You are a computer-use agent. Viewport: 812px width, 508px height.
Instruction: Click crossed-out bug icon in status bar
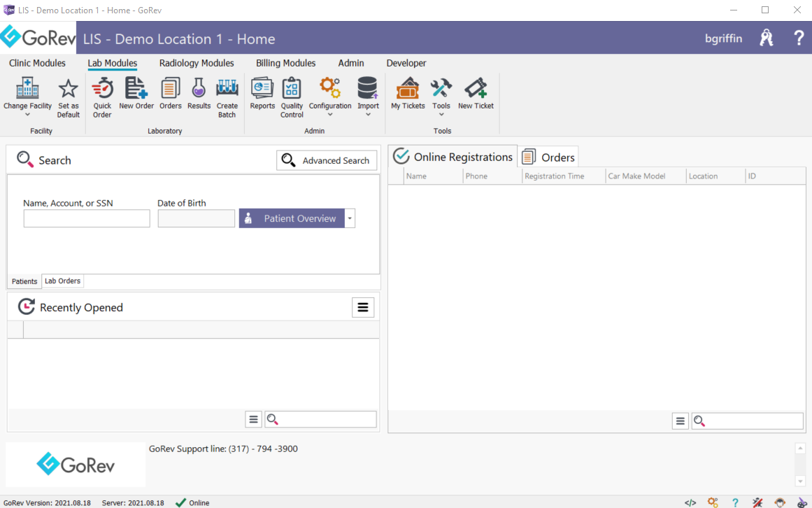coord(757,502)
